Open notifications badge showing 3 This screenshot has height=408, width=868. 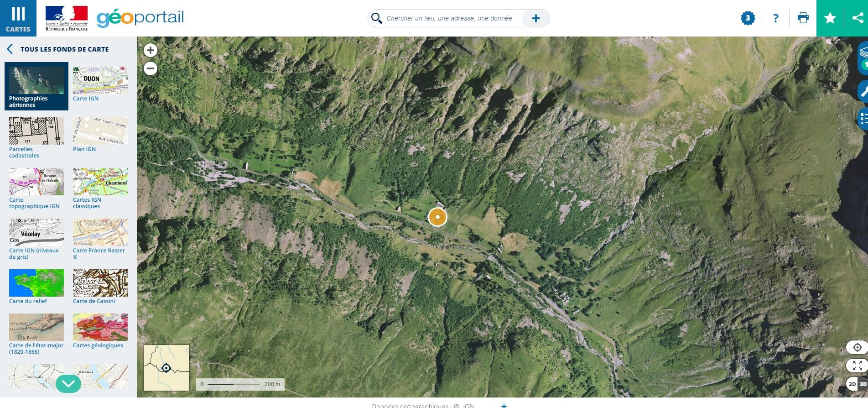[x=748, y=18]
